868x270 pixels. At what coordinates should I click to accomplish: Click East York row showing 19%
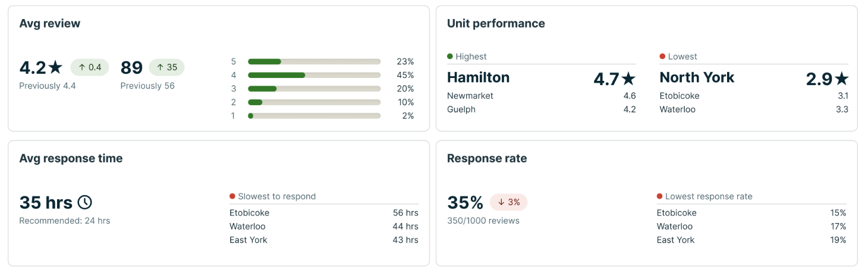click(x=751, y=240)
